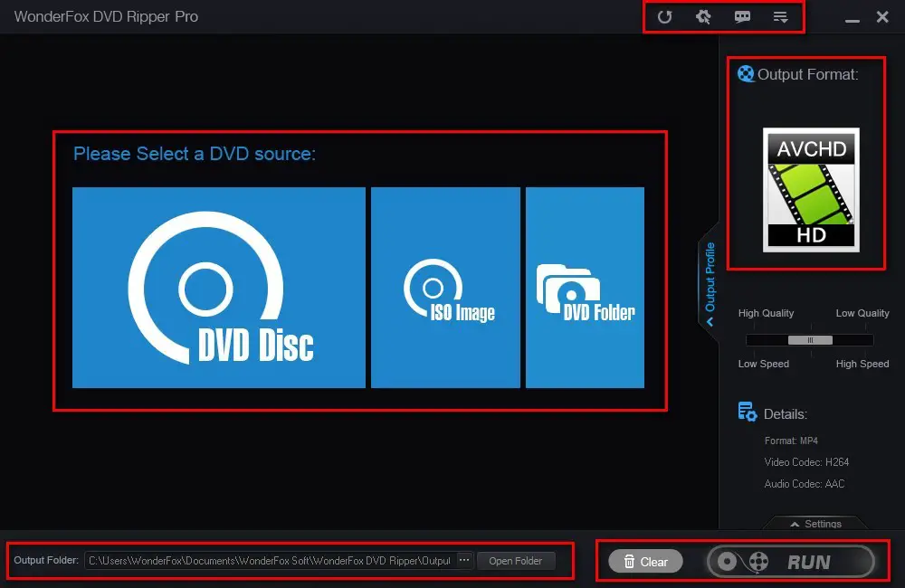The width and height of the screenshot is (905, 588).
Task: Expand the Settings panel at bottom right
Action: [816, 524]
